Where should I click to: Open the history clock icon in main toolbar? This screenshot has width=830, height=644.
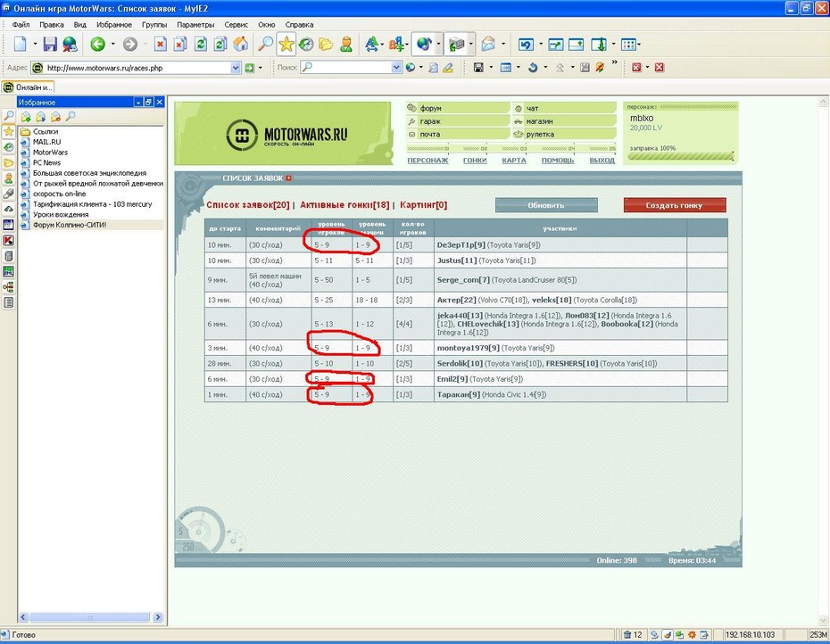click(306, 45)
